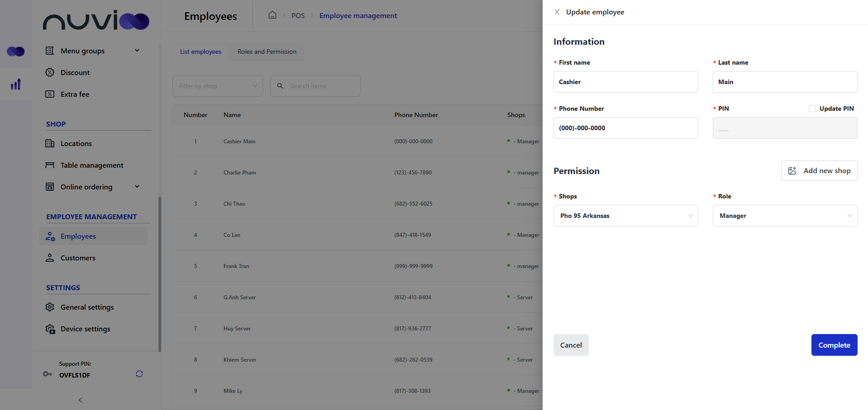Click the Employee management breadcrumb link

[358, 15]
